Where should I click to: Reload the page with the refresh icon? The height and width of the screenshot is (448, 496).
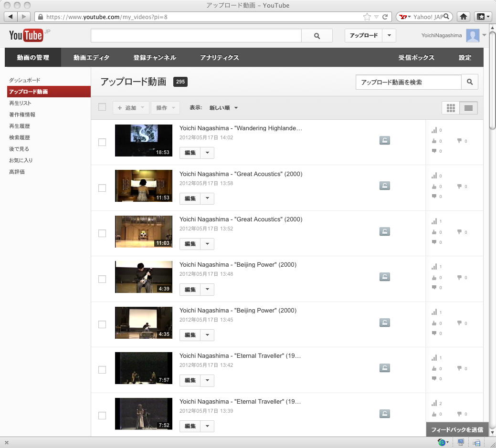tap(385, 17)
